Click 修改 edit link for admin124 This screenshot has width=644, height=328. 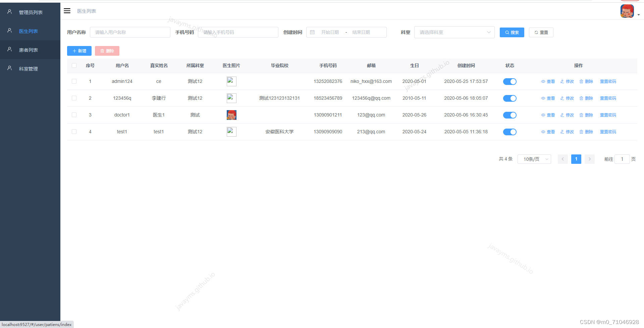click(x=567, y=81)
